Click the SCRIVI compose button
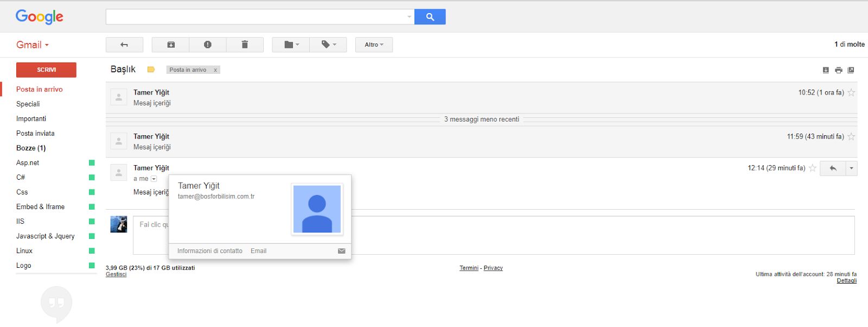This screenshot has height=327, width=868. 46,70
